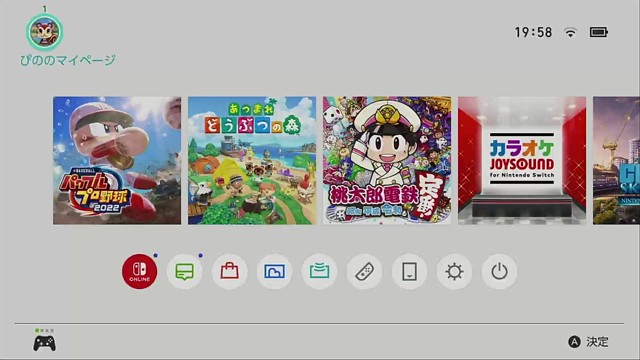Open the Game Share green icon
The height and width of the screenshot is (360, 640).
pyautogui.click(x=319, y=271)
